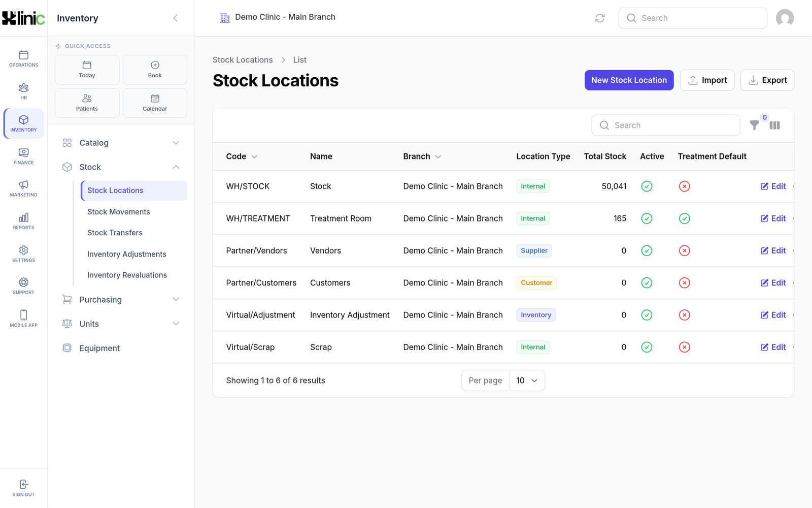This screenshot has width=812, height=508.
Task: Expand the Catalog menu section
Action: 121,143
